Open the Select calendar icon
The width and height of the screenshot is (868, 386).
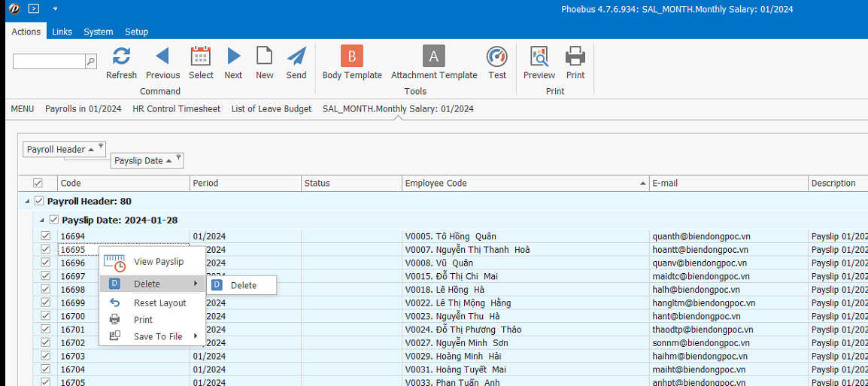coord(201,56)
